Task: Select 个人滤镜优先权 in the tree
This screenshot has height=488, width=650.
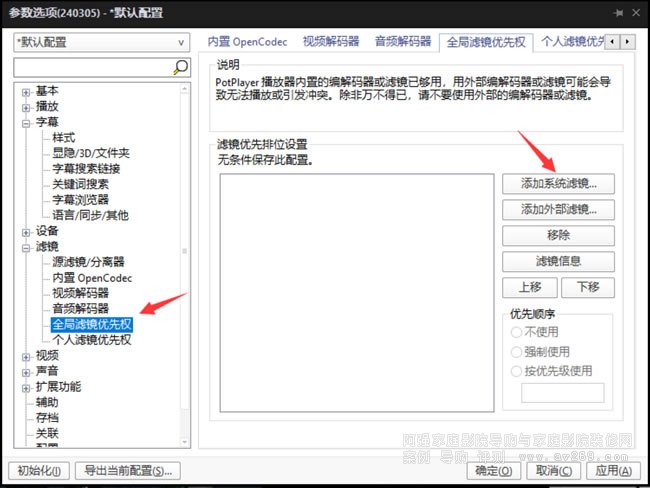Action: [91, 340]
